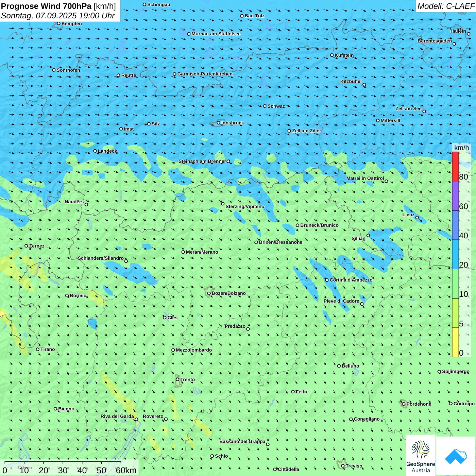Screen dimensions: 476x476
Task: Click the 'Schlanders/Silandro' label
Action: (x=101, y=258)
